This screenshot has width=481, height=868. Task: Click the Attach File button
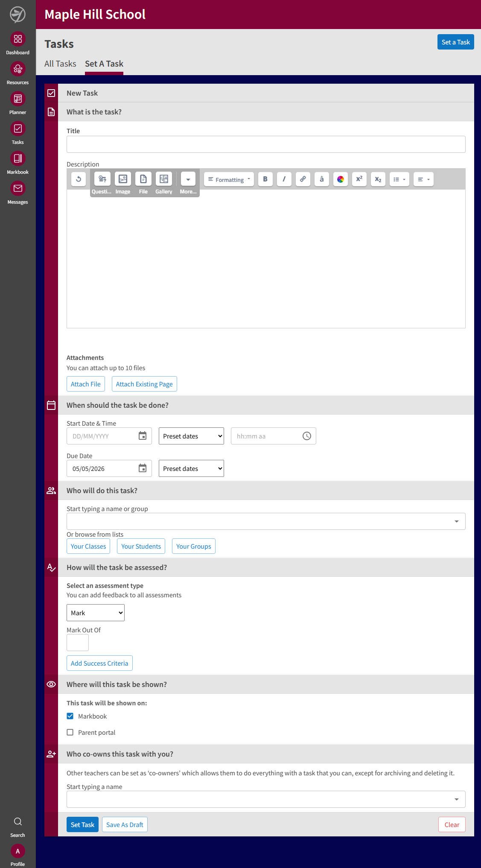coord(86,384)
